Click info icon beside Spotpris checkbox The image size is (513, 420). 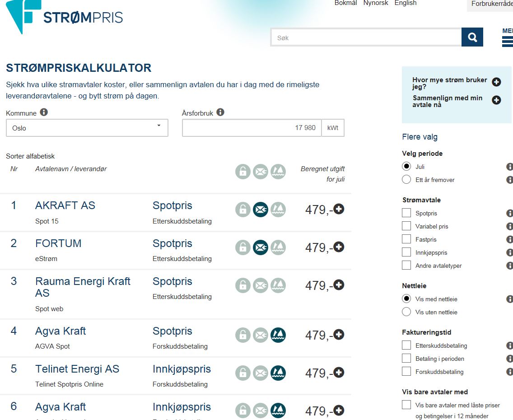tap(509, 213)
